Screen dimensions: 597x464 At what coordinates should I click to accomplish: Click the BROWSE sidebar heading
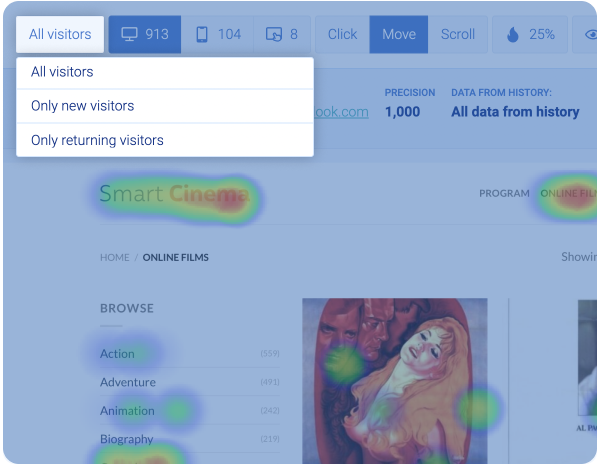[127, 308]
